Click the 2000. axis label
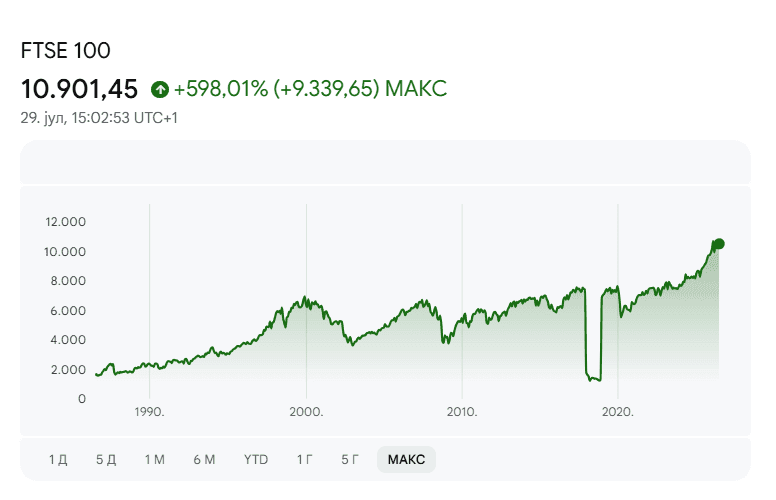Image resolution: width=776 pixels, height=500 pixels. point(306,412)
